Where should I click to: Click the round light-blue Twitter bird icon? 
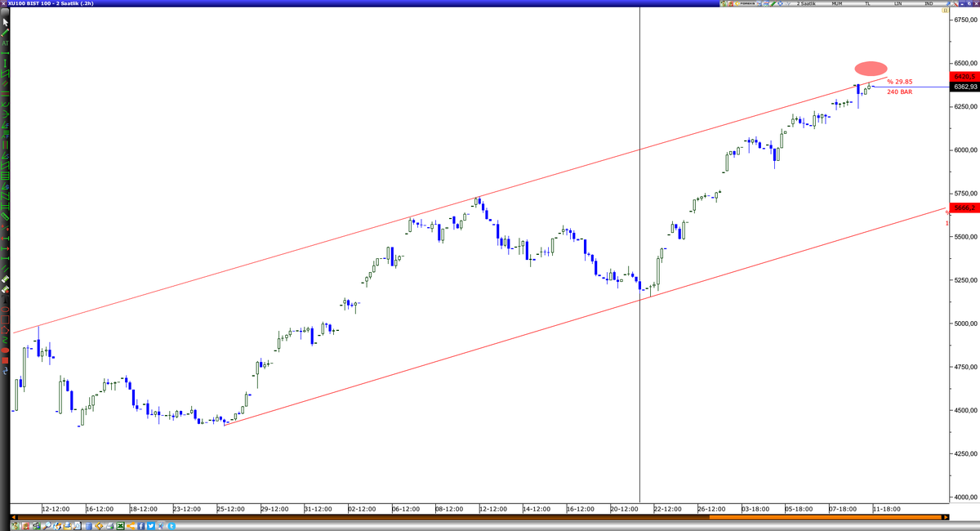click(171, 526)
